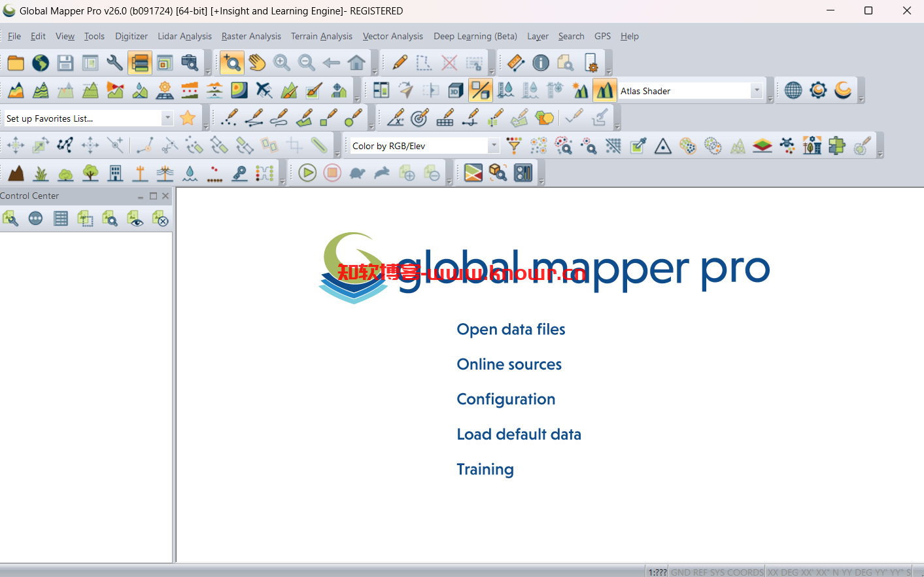This screenshot has height=577, width=924.
Task: Select the Pan hand tool
Action: [x=257, y=63]
